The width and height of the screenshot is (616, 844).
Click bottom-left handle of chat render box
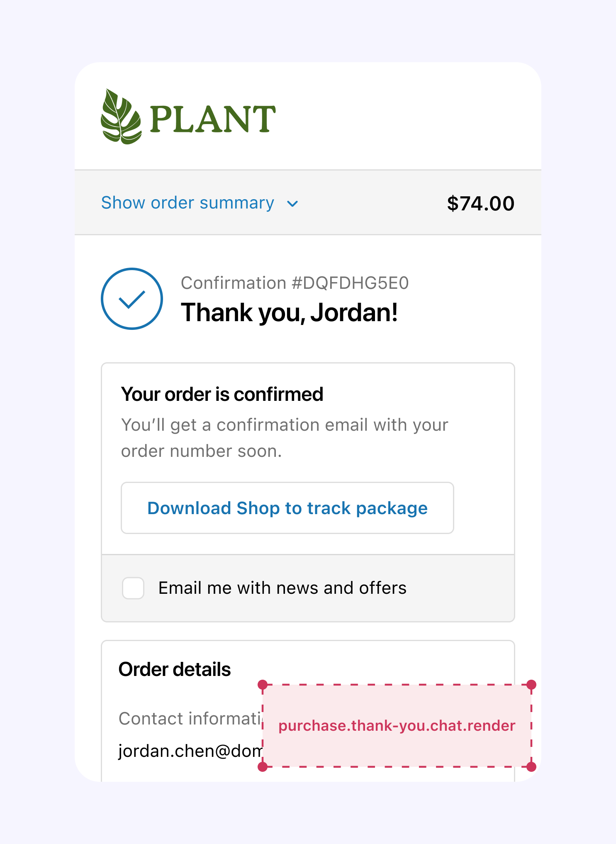coord(263,767)
